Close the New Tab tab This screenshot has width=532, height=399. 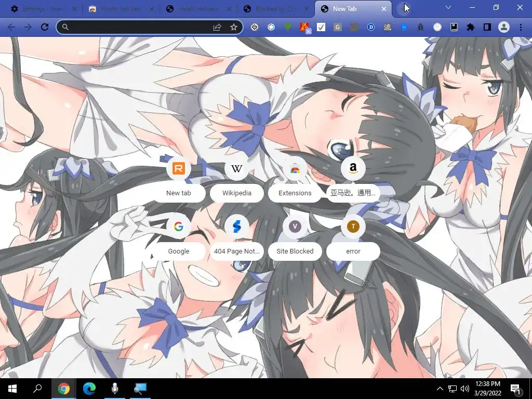(384, 9)
